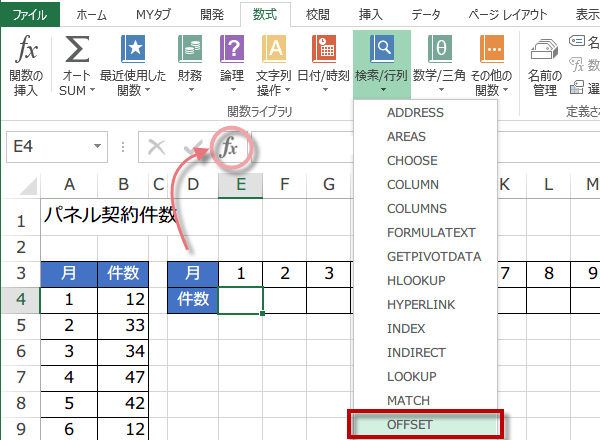This screenshot has height=440, width=600.
Task: Select row 4 header
Action: pyautogui.click(x=21, y=300)
